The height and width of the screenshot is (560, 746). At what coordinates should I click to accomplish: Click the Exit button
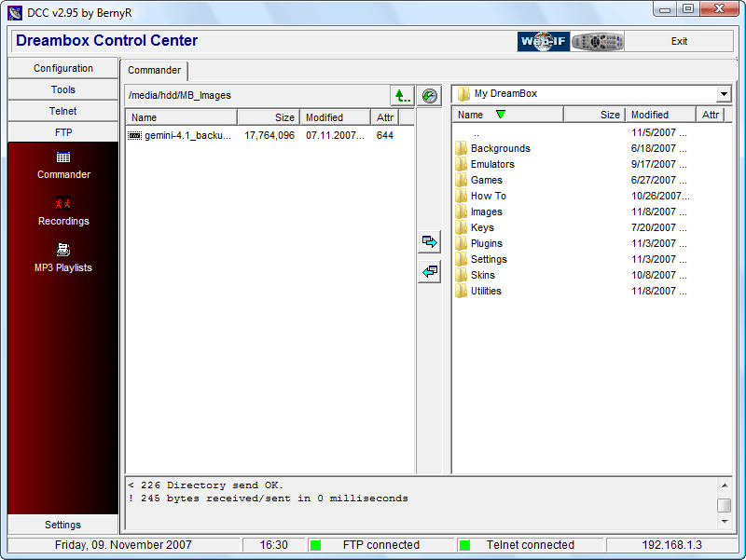679,41
